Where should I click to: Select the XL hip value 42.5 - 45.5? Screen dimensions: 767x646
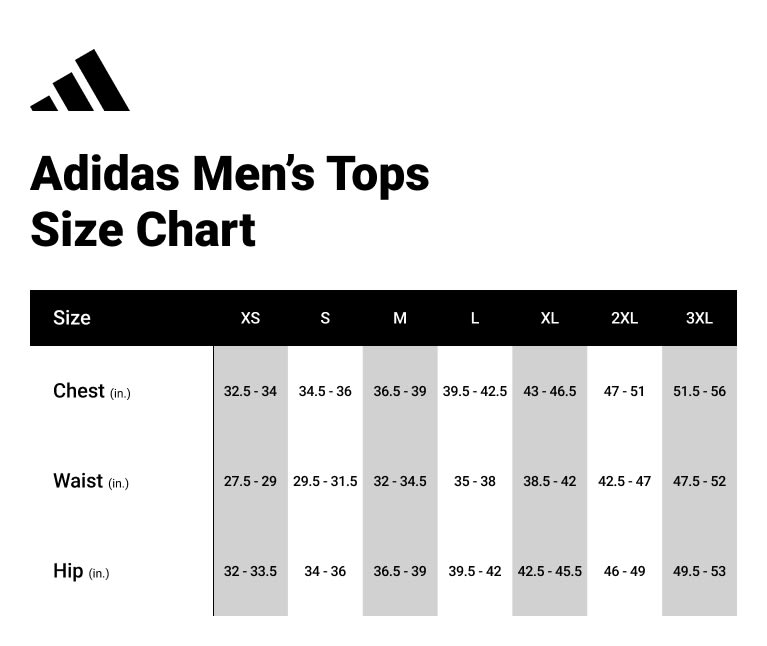(x=549, y=571)
